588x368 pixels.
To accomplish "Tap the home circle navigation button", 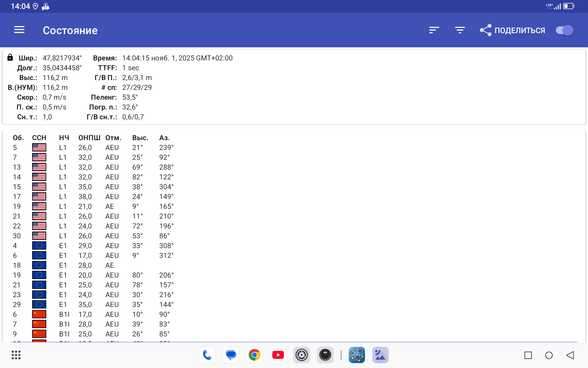I will coord(549,355).
